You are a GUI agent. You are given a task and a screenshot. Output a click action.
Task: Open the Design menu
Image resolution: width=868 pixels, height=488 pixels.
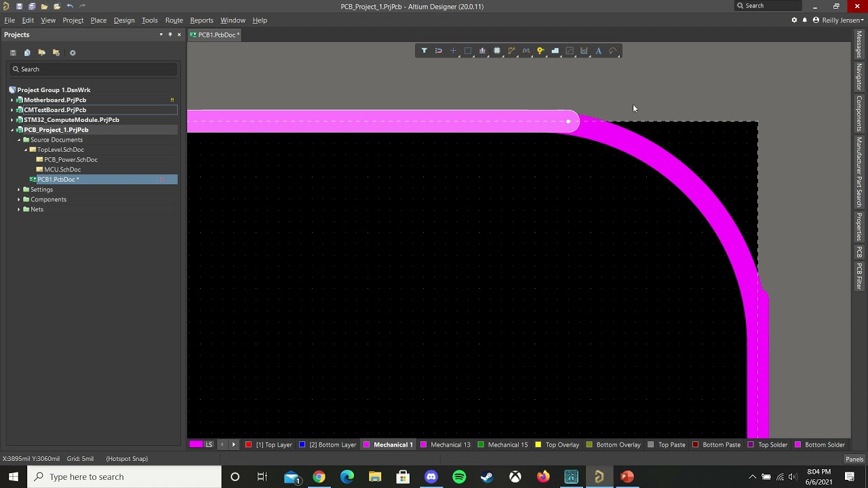click(x=124, y=20)
